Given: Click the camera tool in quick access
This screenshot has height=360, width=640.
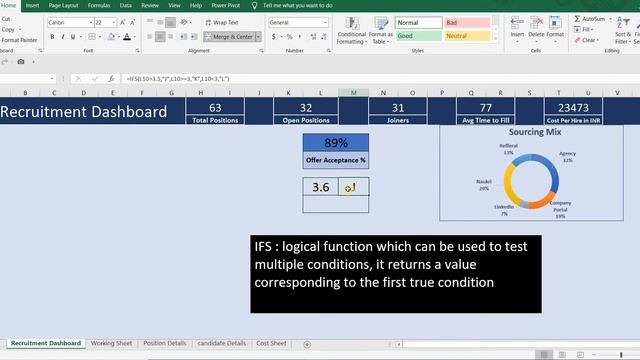Looking at the screenshot, I should 21,62.
